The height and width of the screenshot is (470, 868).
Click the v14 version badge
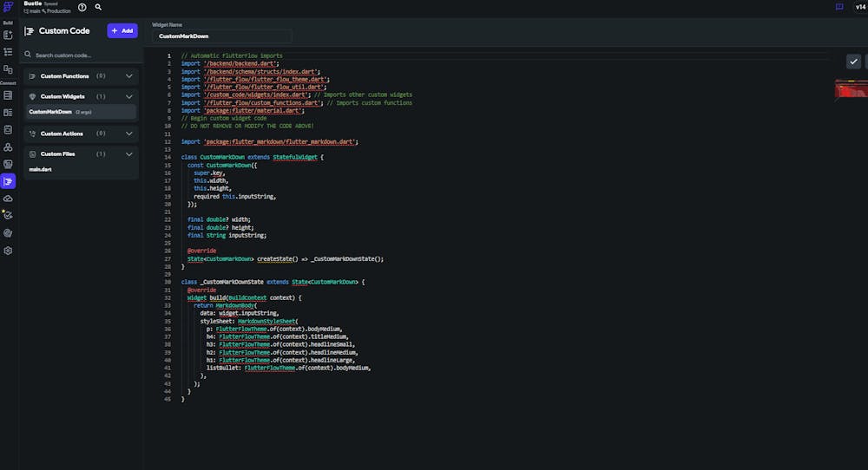tap(860, 7)
